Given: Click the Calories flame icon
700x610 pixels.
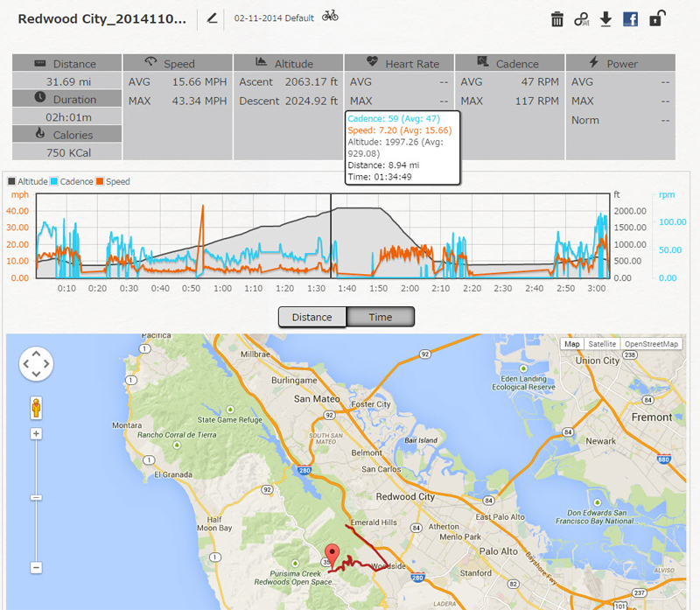Looking at the screenshot, I should coord(40,133).
